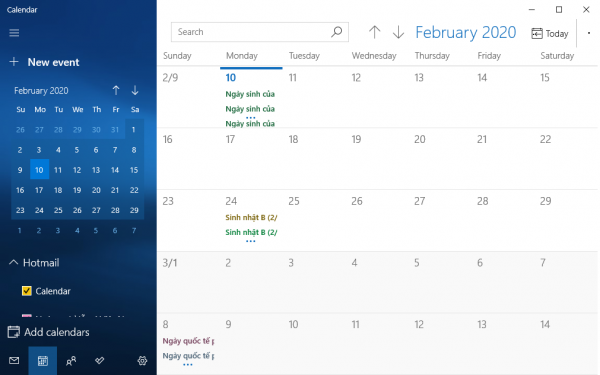Viewport: 600px width, 375px height.
Task: Open the hamburger navigation menu
Action: click(x=14, y=33)
